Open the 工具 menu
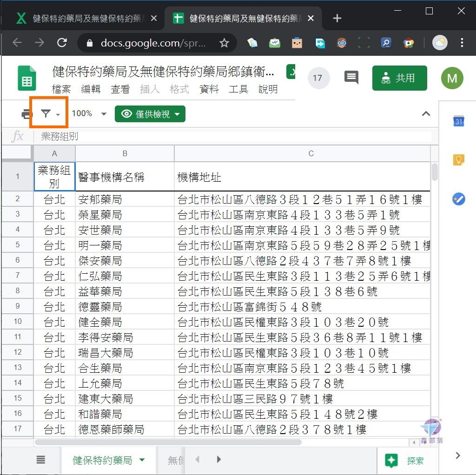 point(238,89)
